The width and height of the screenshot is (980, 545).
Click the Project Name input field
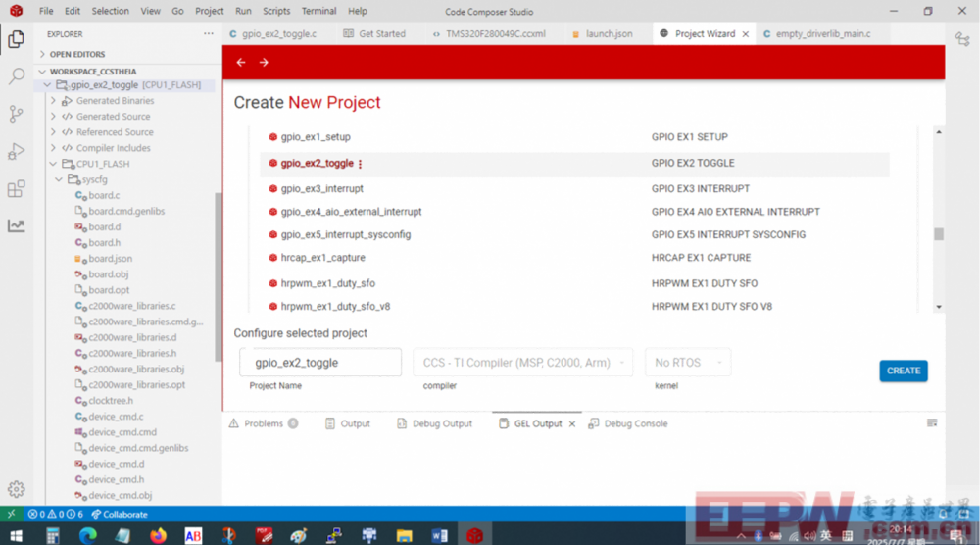click(320, 363)
